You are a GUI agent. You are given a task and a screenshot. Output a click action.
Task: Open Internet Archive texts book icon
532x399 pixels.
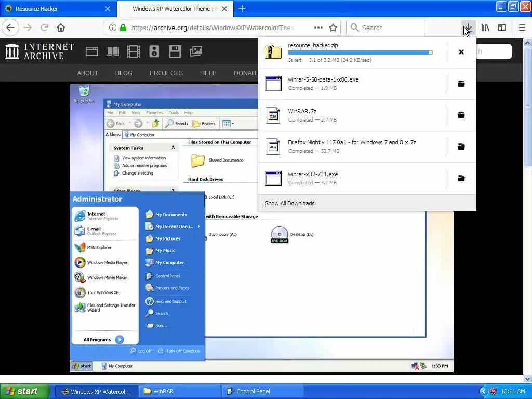click(113, 51)
